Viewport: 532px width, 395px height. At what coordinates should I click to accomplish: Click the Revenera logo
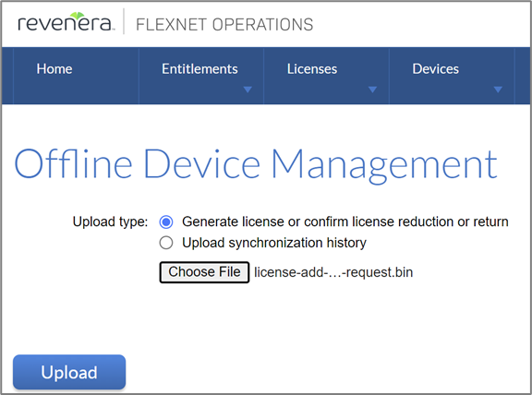click(65, 22)
